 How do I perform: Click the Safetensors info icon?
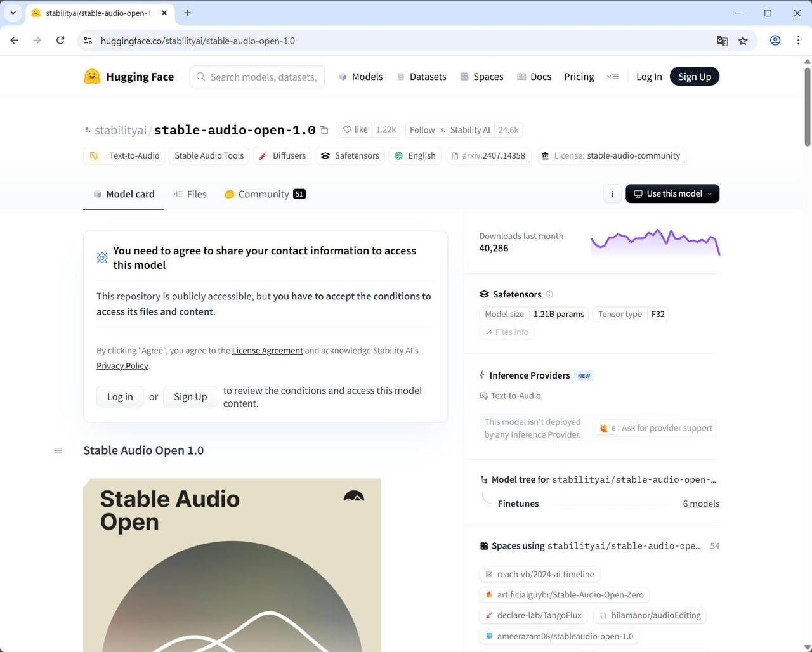[549, 294]
